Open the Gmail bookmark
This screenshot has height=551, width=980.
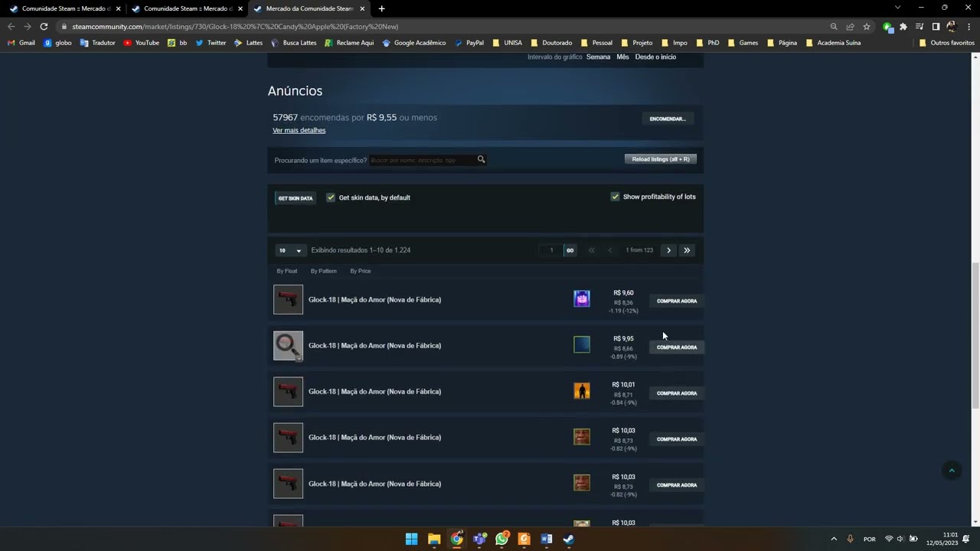[x=21, y=43]
